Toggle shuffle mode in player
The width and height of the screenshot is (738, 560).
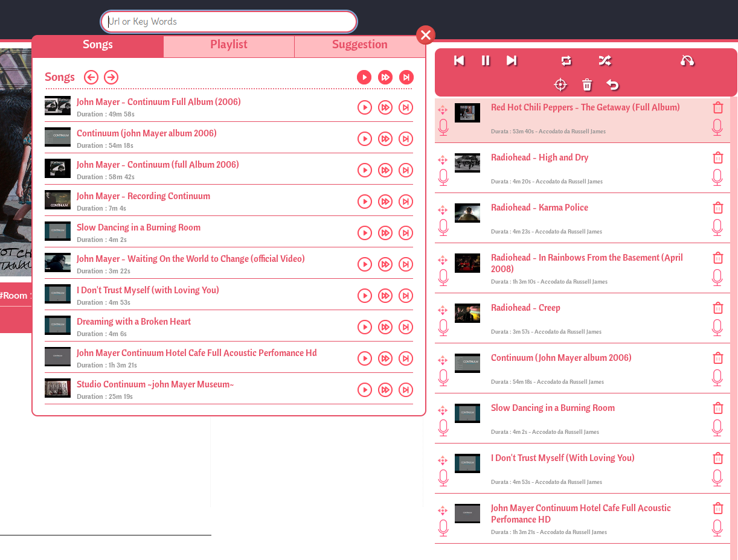[605, 60]
